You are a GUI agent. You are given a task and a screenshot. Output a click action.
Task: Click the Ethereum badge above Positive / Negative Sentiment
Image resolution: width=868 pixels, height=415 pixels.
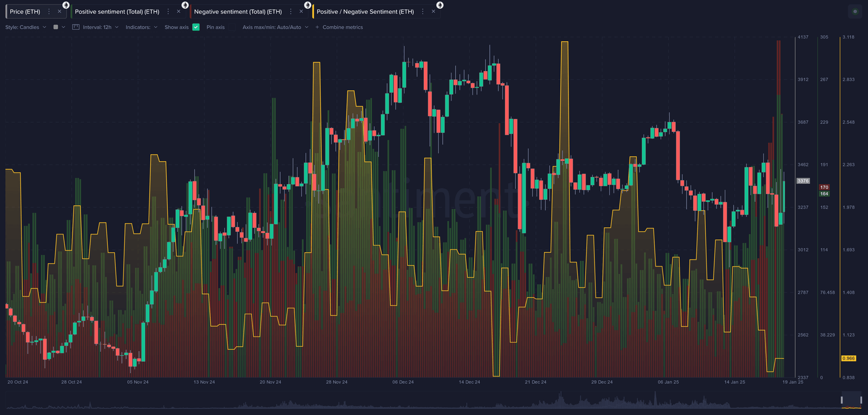[440, 5]
